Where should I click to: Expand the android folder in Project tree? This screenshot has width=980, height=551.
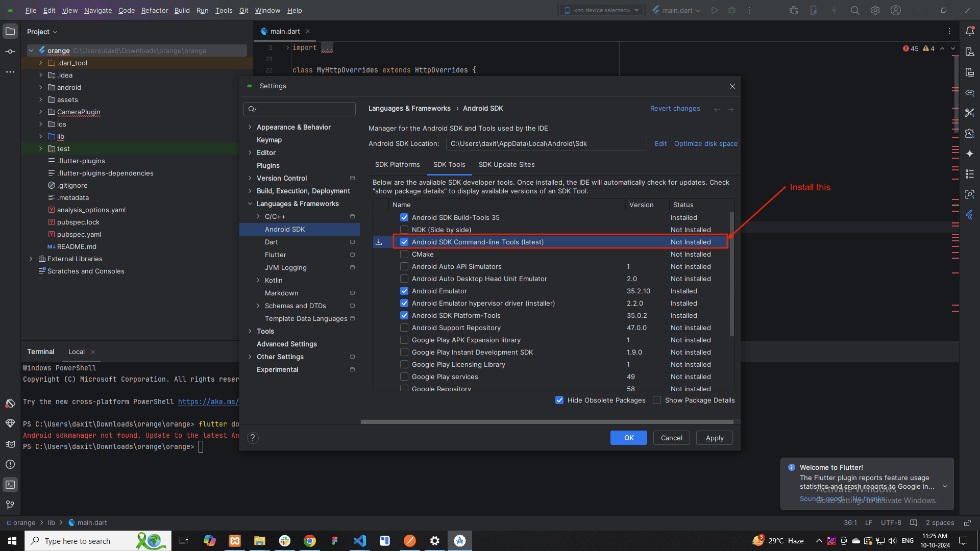(x=41, y=87)
